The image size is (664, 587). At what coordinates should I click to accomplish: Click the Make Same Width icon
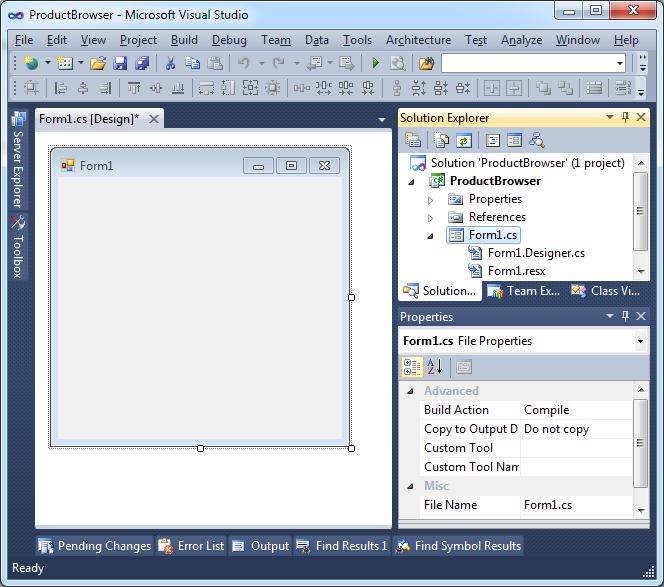(207, 88)
